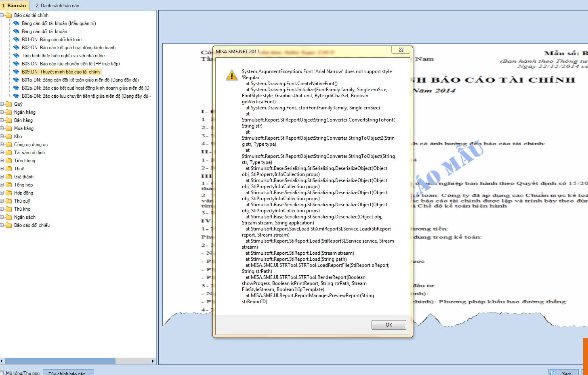This screenshot has width=588, height=375.
Task: Click the Công cụ dụng cụ folder icon
Action: [8, 145]
